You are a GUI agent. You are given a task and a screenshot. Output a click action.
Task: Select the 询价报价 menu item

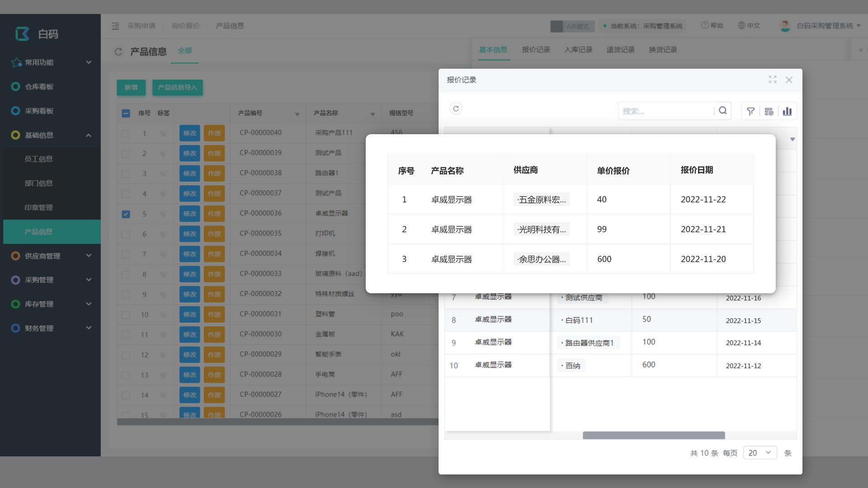[186, 26]
